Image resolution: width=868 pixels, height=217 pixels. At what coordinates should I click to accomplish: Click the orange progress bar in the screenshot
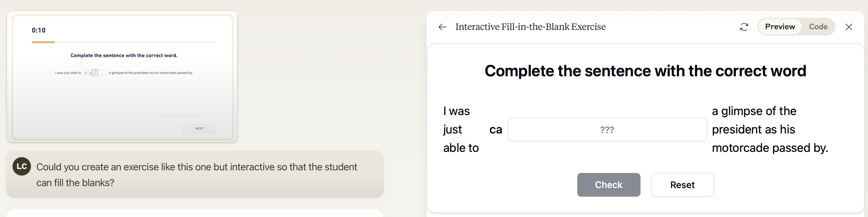(x=43, y=42)
